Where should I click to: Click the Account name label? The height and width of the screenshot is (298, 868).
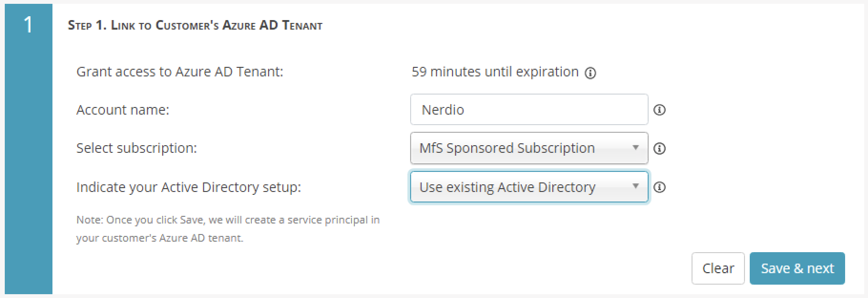[123, 110]
